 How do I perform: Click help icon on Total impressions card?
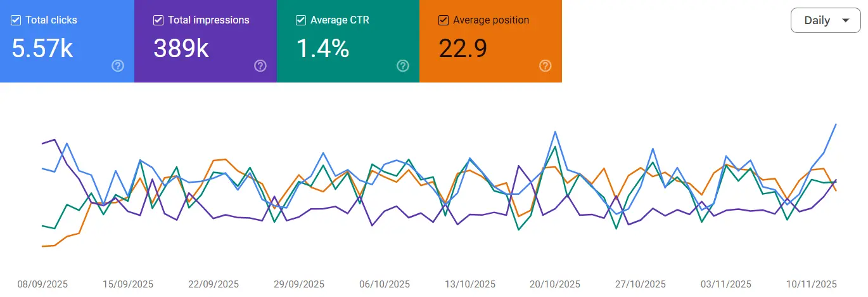pyautogui.click(x=260, y=66)
